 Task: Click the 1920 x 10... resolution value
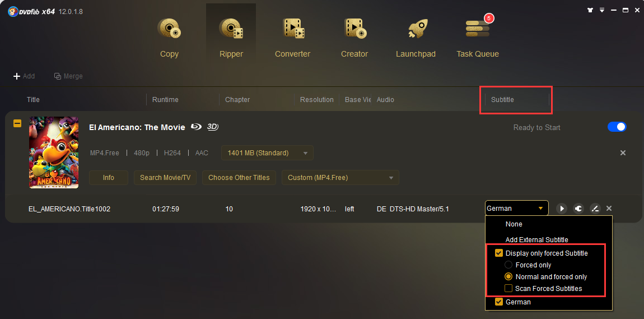pos(318,209)
